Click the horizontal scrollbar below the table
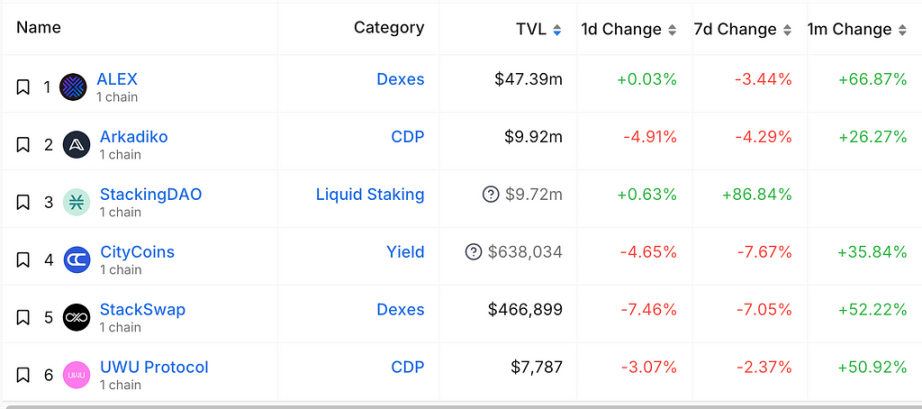Image resolution: width=922 pixels, height=409 pixels. click(x=460, y=405)
